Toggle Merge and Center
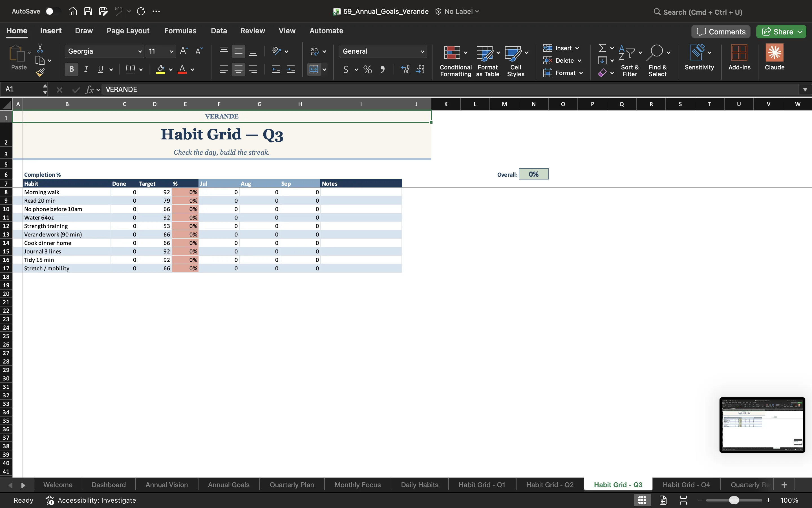This screenshot has width=812, height=508. tap(314, 69)
